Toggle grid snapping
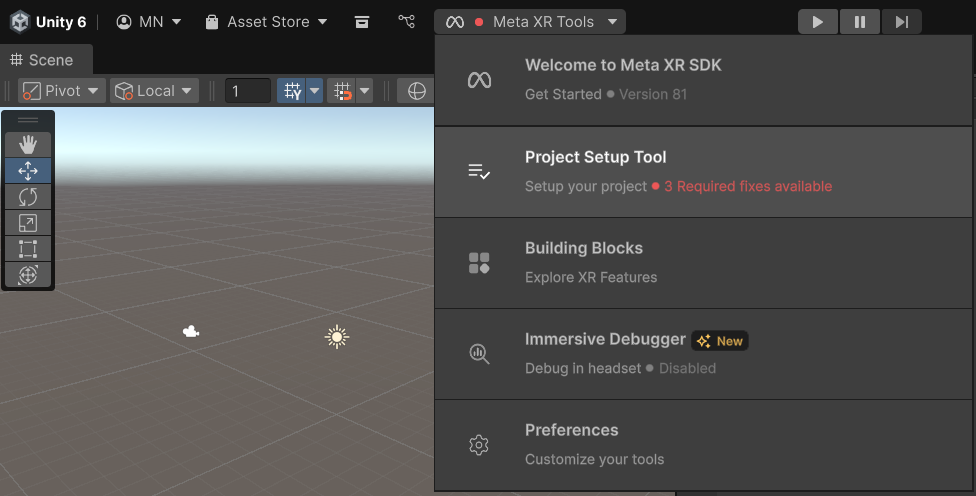The width and height of the screenshot is (976, 496). click(x=292, y=91)
